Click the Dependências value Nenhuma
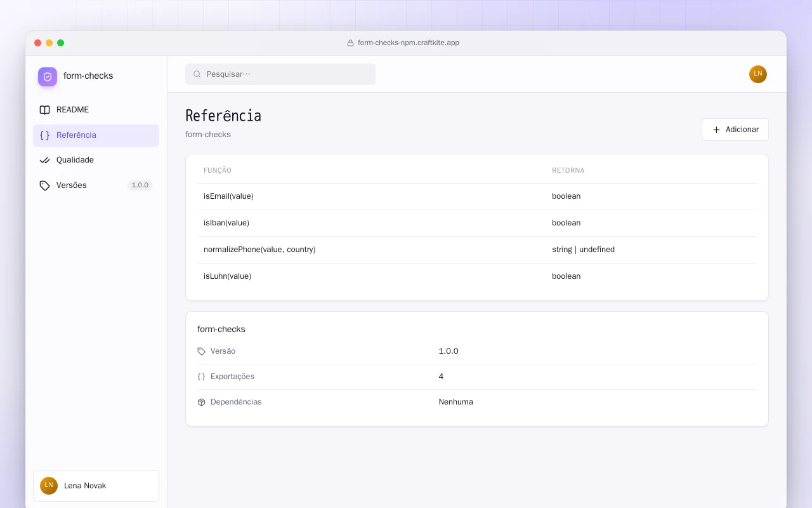Screen dimensions: 812x508 click(x=455, y=402)
